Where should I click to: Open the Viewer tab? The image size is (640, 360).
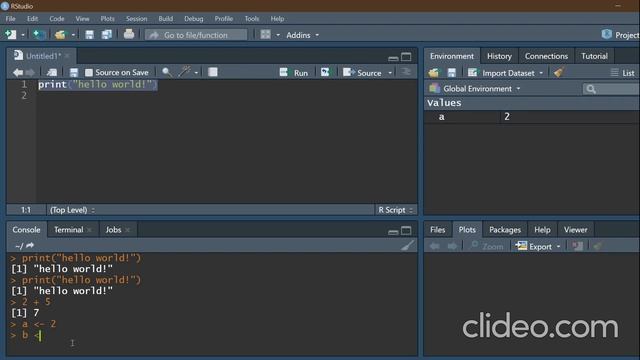(576, 230)
